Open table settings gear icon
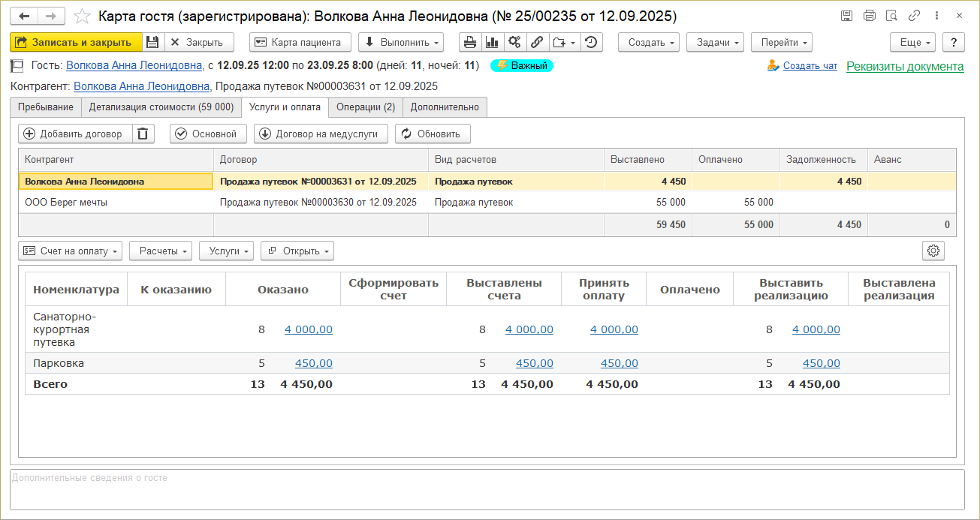Image resolution: width=980 pixels, height=520 pixels. 933,251
